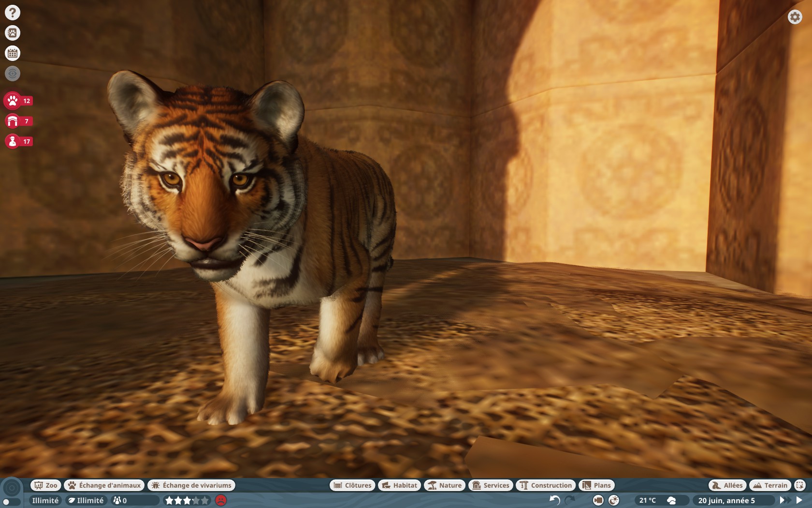Image resolution: width=812 pixels, height=508 pixels.
Task: Open staff alerts badge showing 17
Action: click(18, 141)
